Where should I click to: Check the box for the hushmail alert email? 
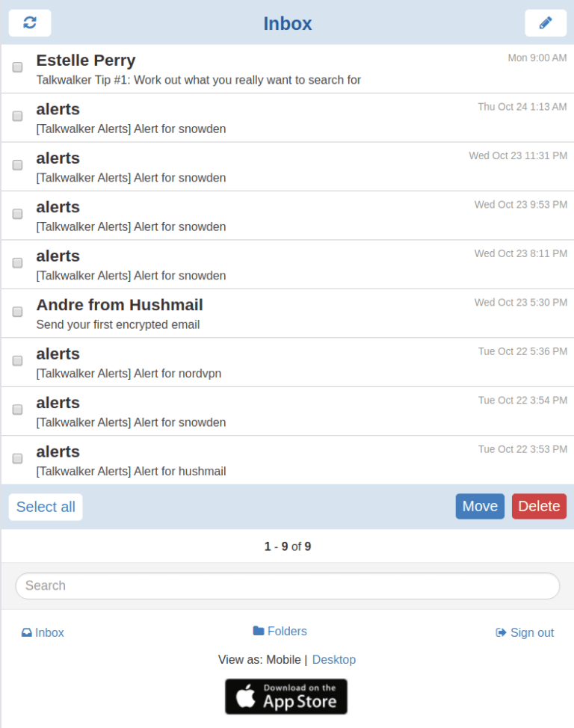(16, 459)
